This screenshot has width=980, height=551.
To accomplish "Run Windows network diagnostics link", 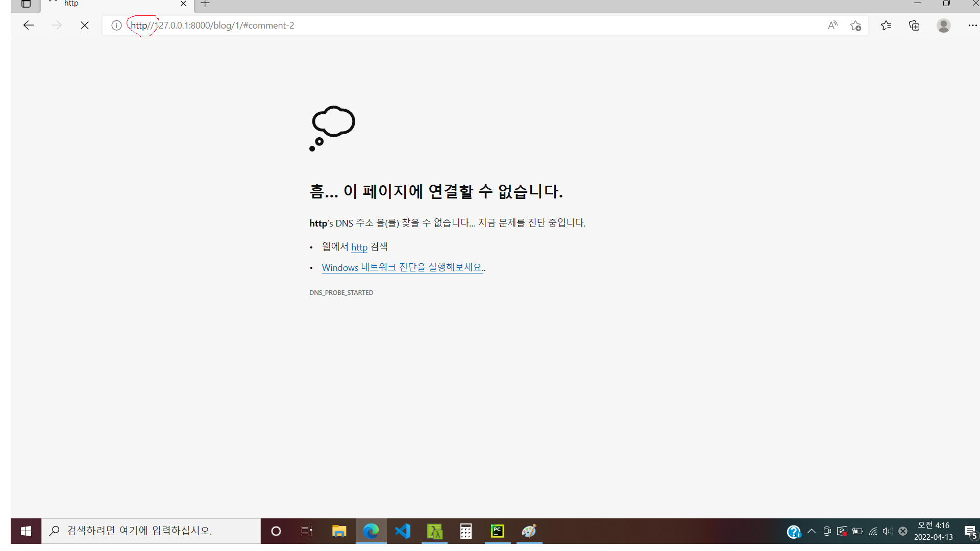I will click(402, 267).
